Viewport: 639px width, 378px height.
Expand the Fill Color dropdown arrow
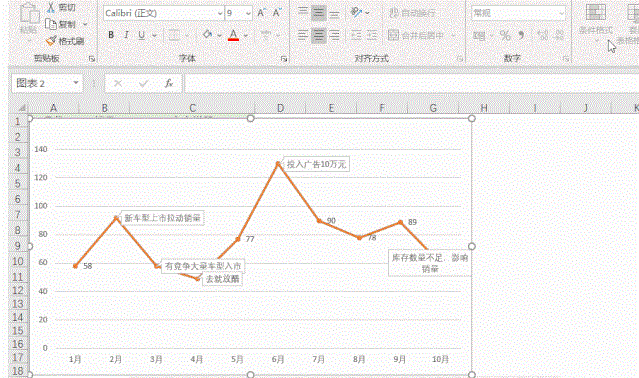219,35
